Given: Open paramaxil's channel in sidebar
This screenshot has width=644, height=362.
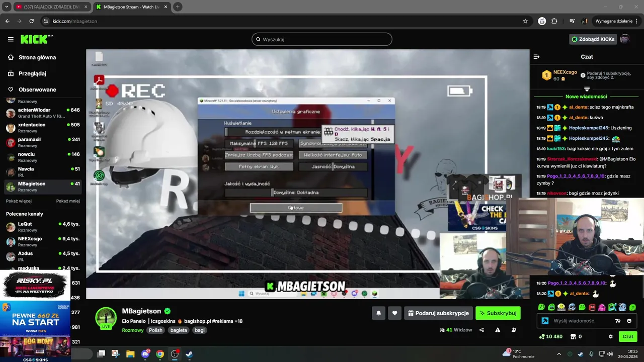Looking at the screenshot, I should 43,142.
